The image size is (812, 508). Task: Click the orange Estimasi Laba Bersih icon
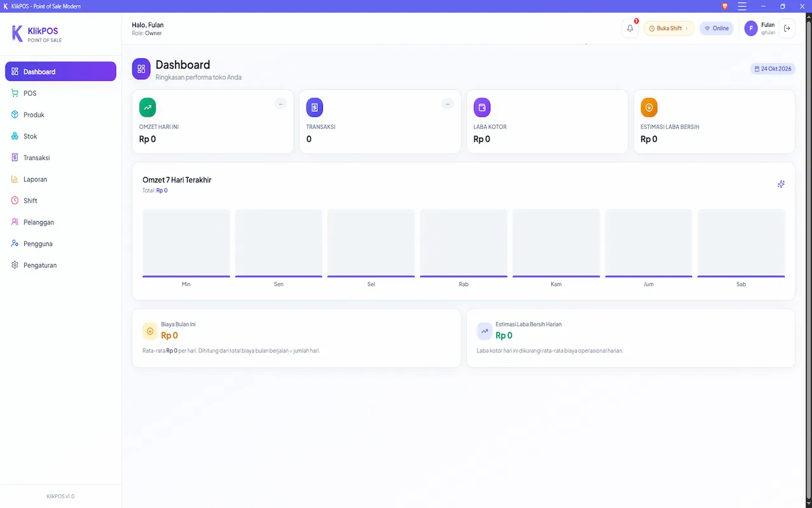(649, 107)
